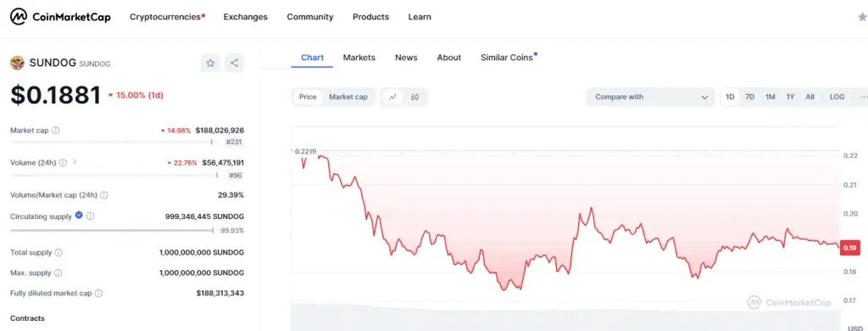This screenshot has width=868, height=331.
Task: Switch to candlestick chart view icon
Action: (415, 97)
